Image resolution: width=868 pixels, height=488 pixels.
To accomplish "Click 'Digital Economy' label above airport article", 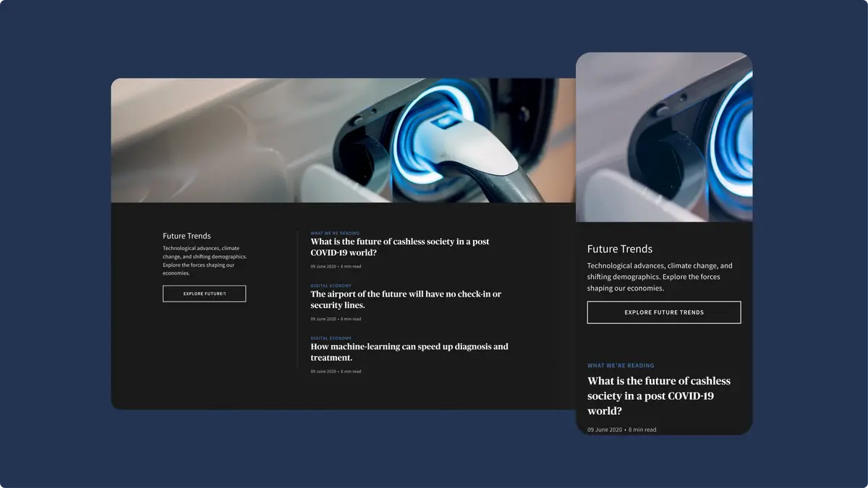I will point(331,286).
